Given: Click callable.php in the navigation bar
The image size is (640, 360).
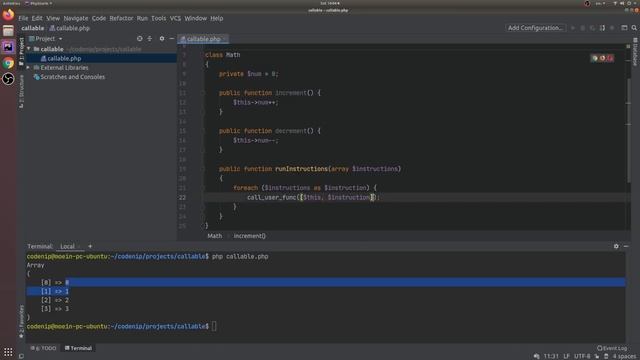Looking at the screenshot, I should (70, 28).
